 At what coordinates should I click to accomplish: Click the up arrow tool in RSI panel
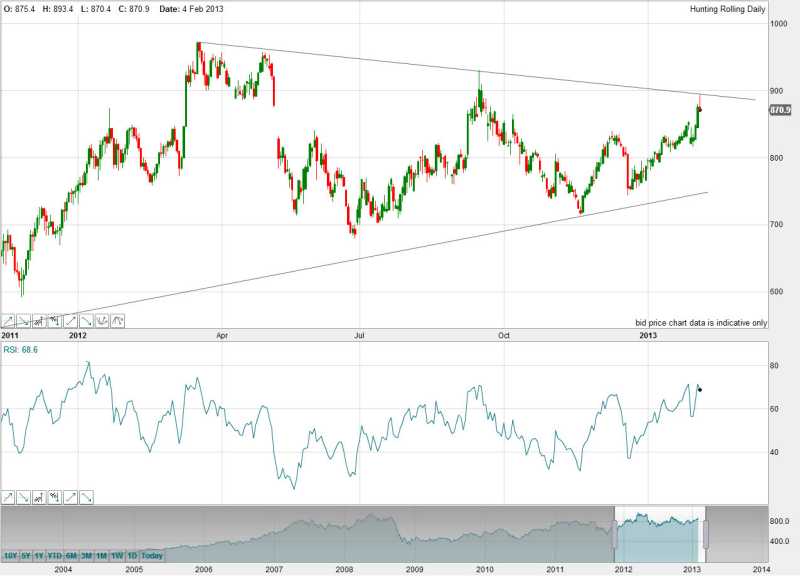(x=8, y=497)
